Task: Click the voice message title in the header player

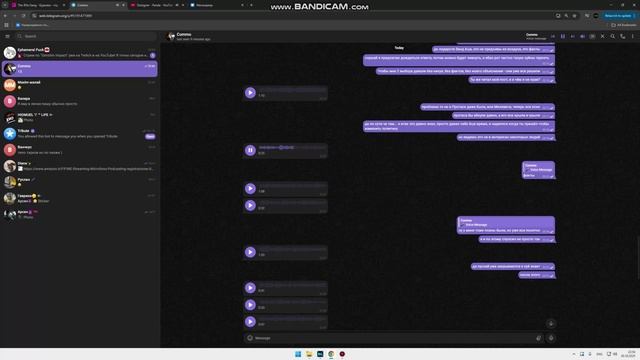Action: point(536,36)
